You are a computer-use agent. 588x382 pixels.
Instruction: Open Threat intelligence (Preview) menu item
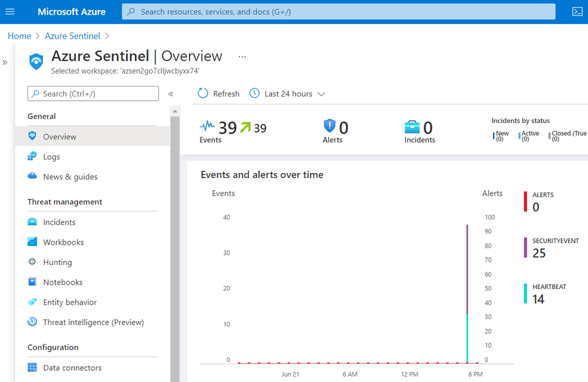(x=92, y=321)
